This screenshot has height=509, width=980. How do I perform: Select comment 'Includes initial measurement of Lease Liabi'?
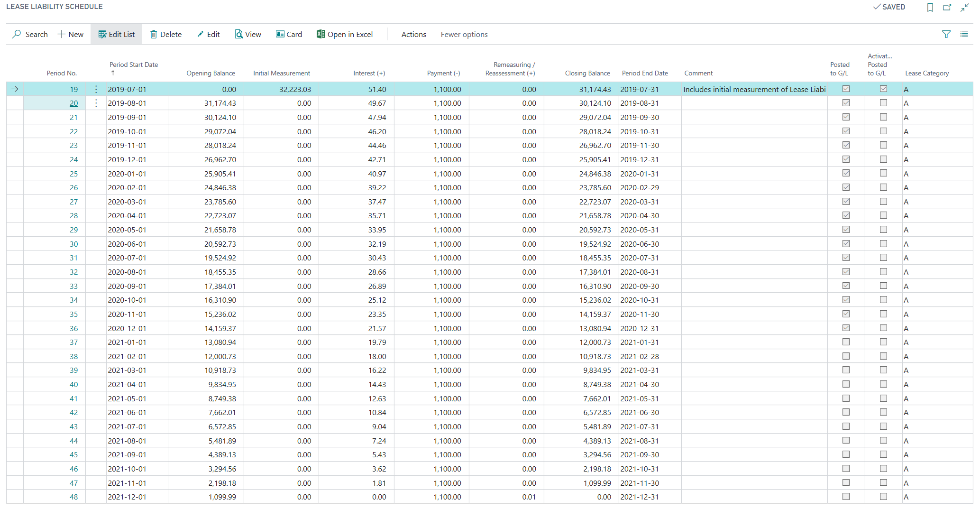754,89
